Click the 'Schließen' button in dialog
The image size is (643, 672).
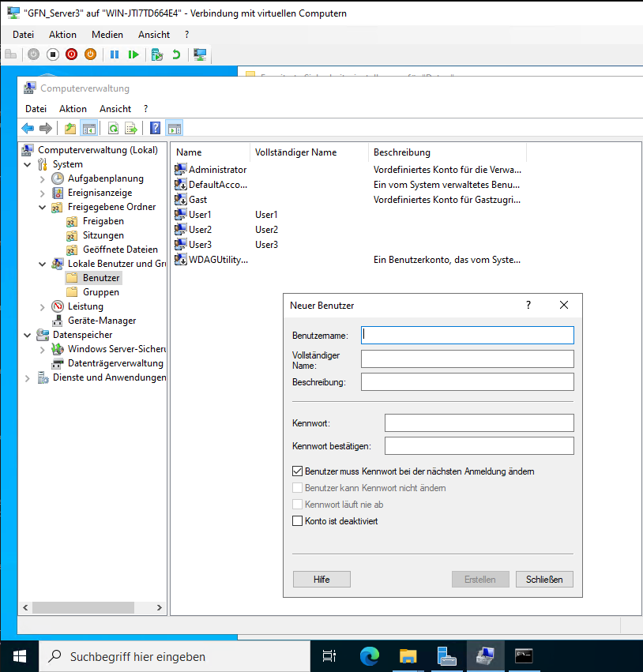pyautogui.click(x=544, y=580)
